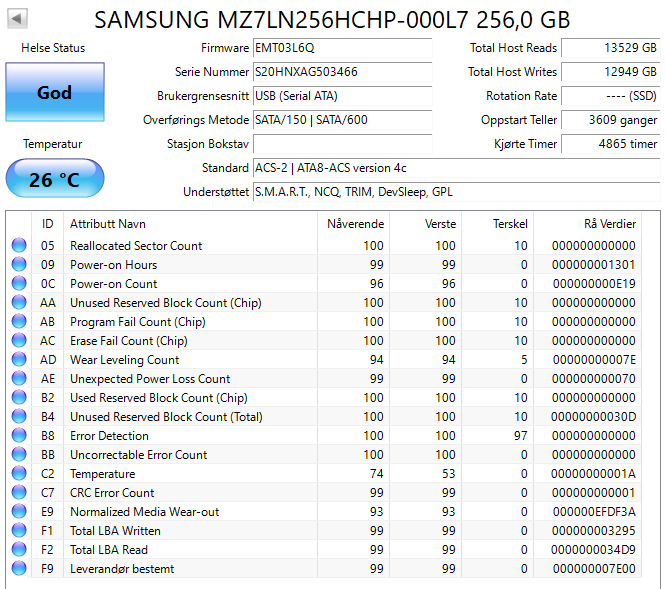Select status circle for Total LBA Read

[x=19, y=549]
